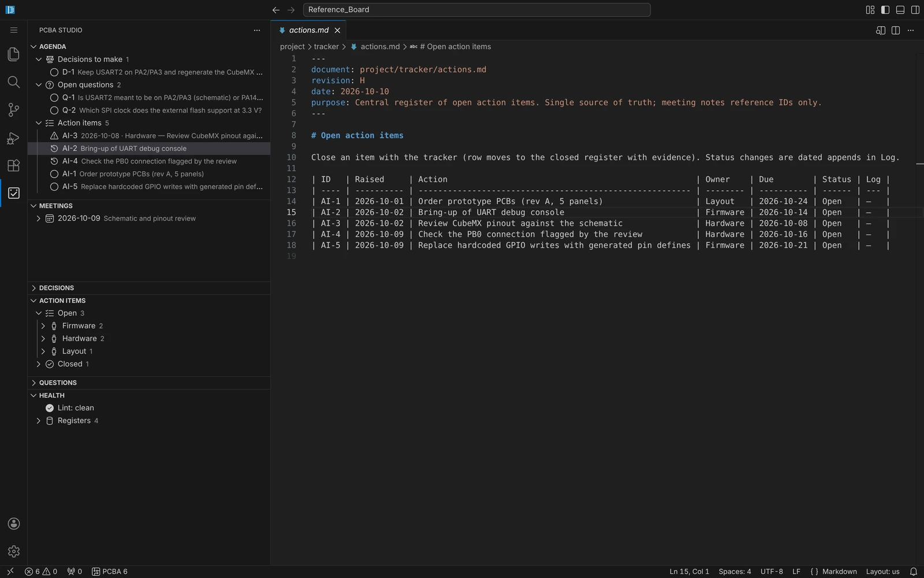Toggle the secondary side bar icon
The image size is (924, 578).
pos(915,10)
